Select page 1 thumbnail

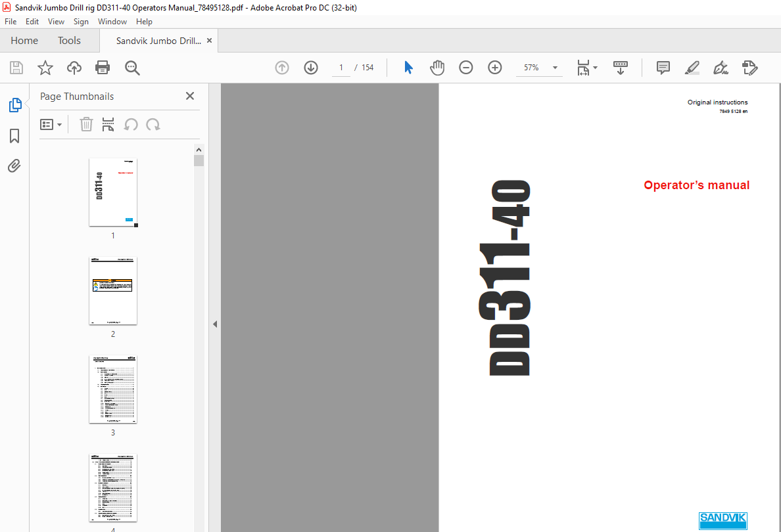[113, 192]
